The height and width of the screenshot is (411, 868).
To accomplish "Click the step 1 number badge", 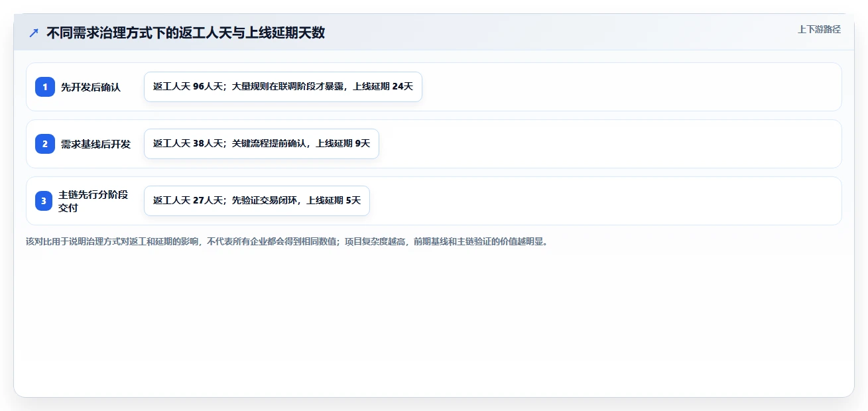I will tap(45, 87).
